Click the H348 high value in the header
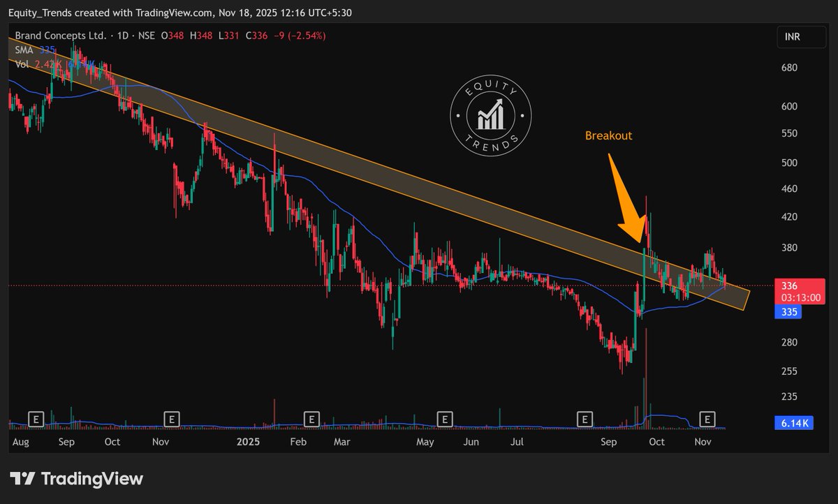 201,35
